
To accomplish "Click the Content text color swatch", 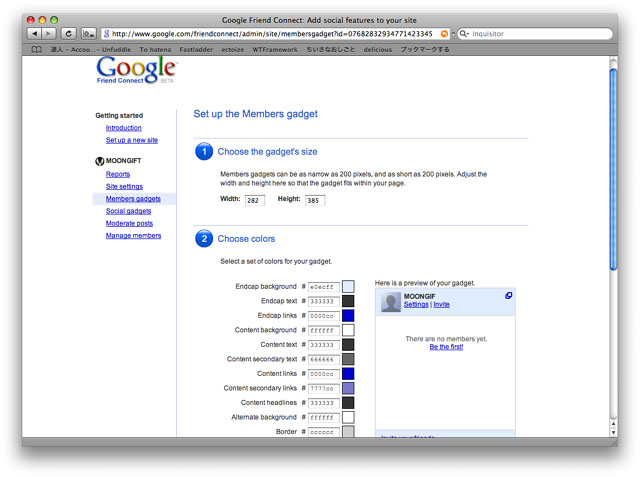I will click(348, 345).
